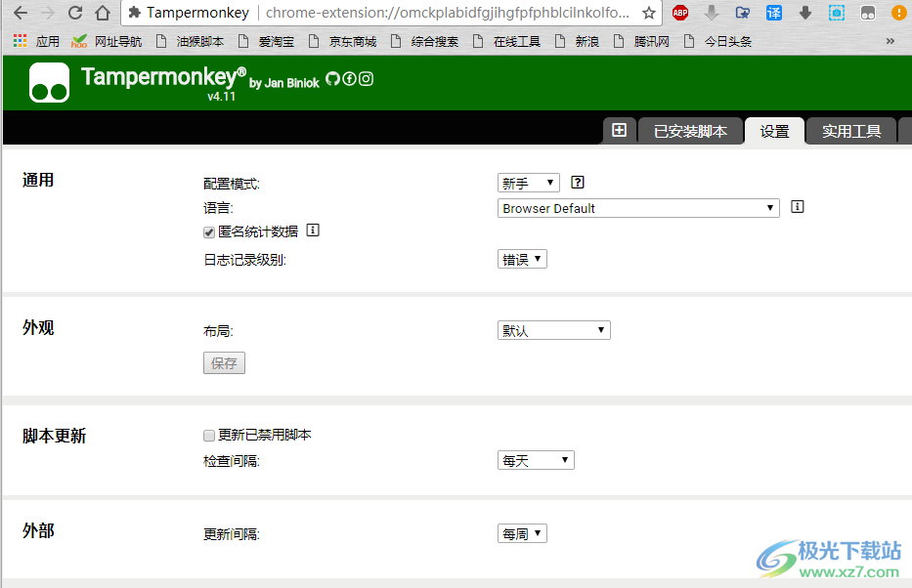Switch to the 已安装脚本 tab
The width and height of the screenshot is (912, 588).
pyautogui.click(x=690, y=130)
